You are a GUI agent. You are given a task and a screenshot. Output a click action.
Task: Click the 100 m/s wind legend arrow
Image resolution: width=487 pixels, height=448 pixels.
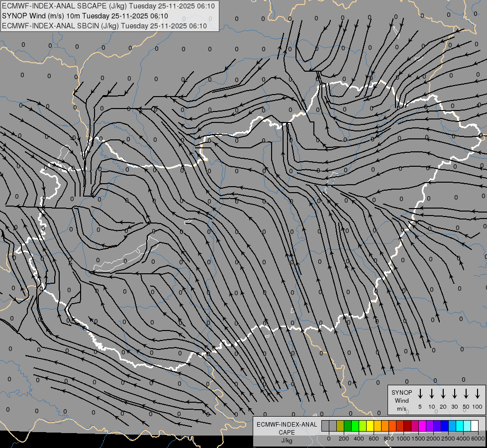(478, 393)
